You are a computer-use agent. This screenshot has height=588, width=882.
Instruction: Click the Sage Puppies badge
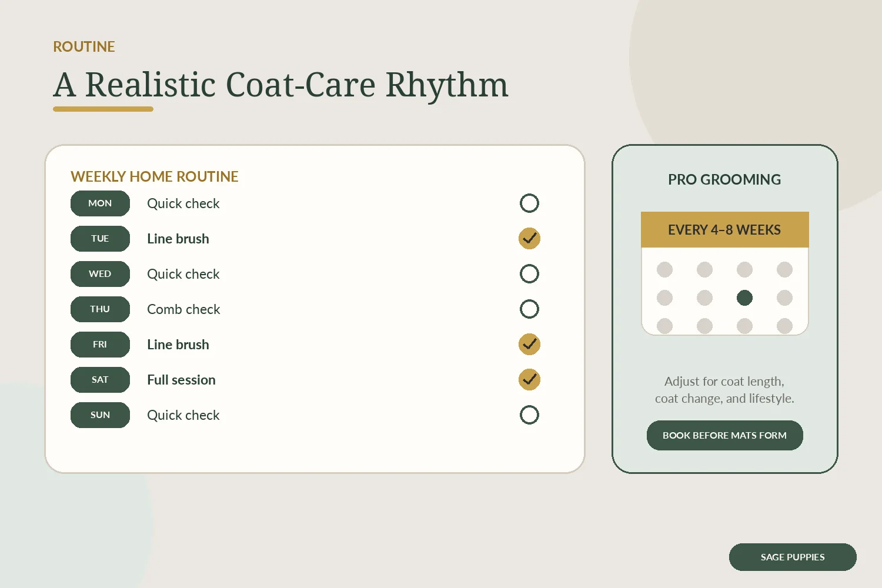(793, 557)
